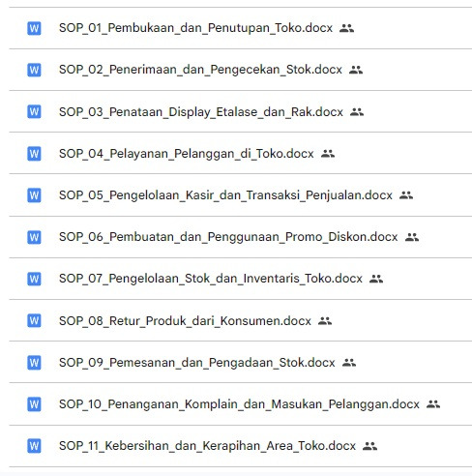This screenshot has width=472, height=476.
Task: Click shared icon of SOP_07 Inventaris Toko
Action: tap(376, 279)
